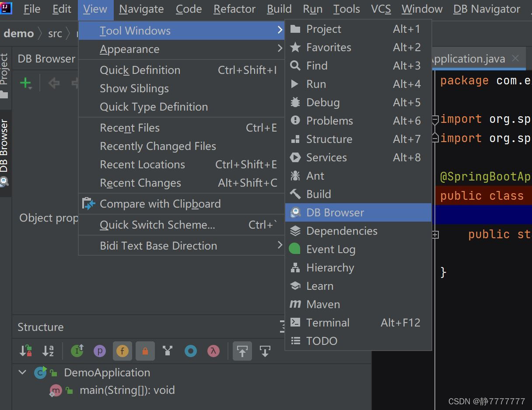This screenshot has height=410, width=532.
Task: Select Quick Definition in View menu
Action: 182,70
